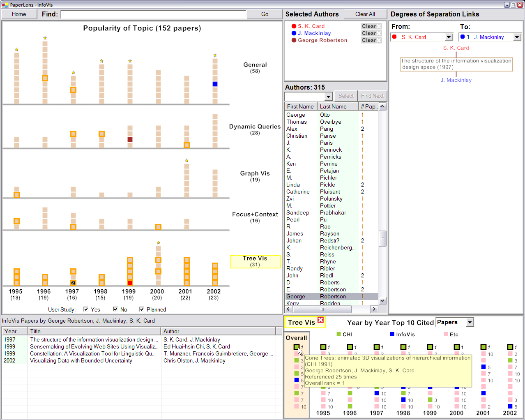Image resolution: width=525 pixels, height=420 pixels.
Task: Click the star above the 2001 Graph Vis column
Action: tap(187, 160)
